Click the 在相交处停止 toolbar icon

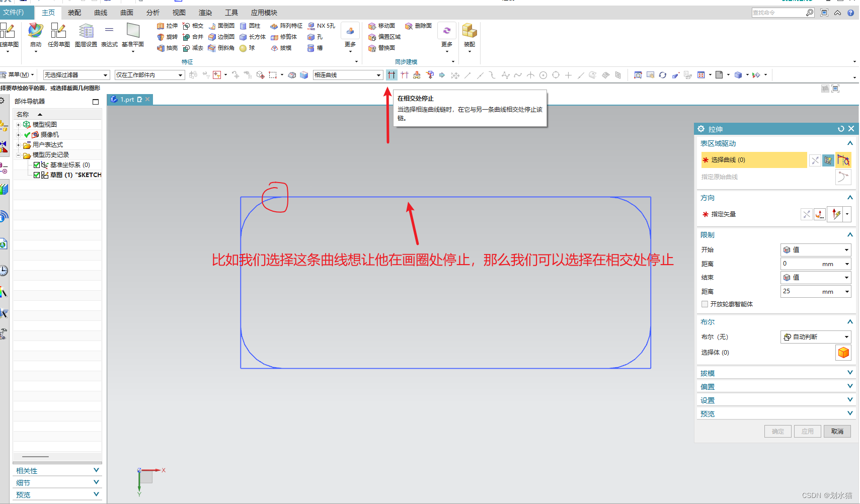(392, 74)
